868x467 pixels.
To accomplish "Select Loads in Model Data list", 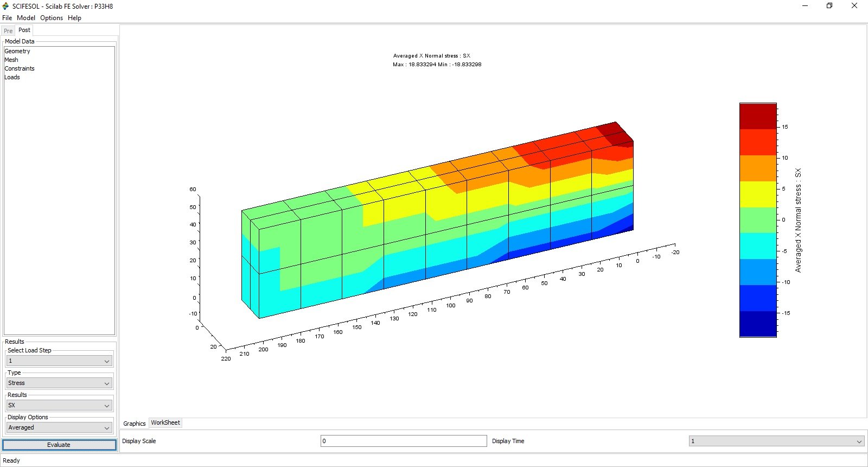I will [12, 77].
